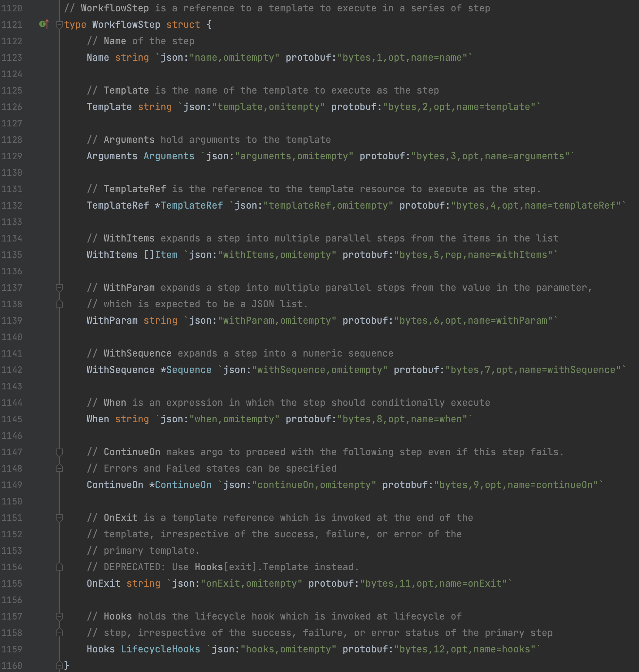Click fold end marker on Errors and Failed comment
The image size is (639, 672).
[x=59, y=468]
